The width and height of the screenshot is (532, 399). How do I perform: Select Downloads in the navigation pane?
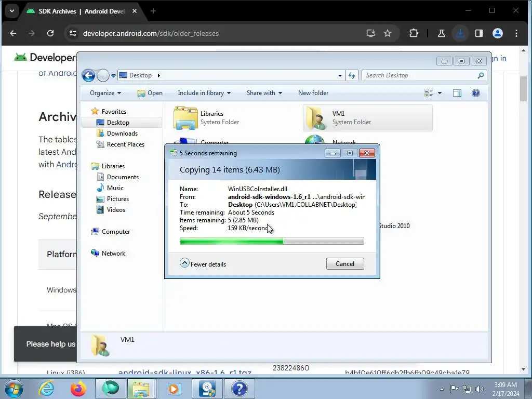point(122,134)
